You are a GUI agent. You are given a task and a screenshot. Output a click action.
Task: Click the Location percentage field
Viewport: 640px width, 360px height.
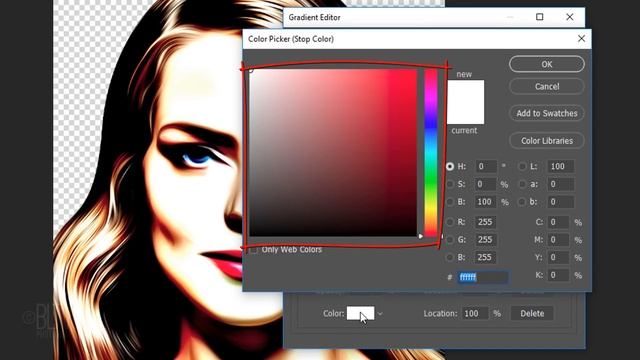[476, 313]
